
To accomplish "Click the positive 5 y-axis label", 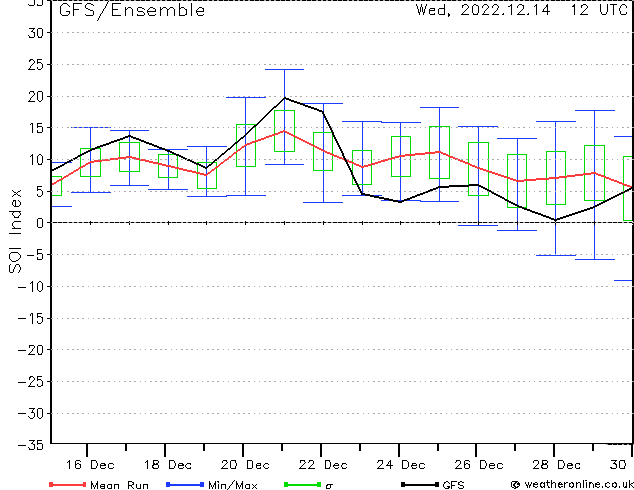I will (x=39, y=192).
